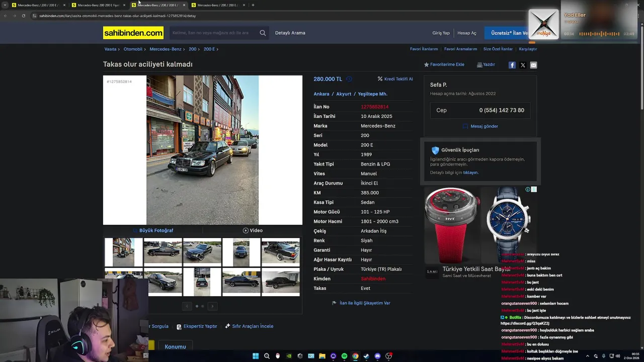
Task: Go to next thumbnail page arrow
Action: [212, 306]
